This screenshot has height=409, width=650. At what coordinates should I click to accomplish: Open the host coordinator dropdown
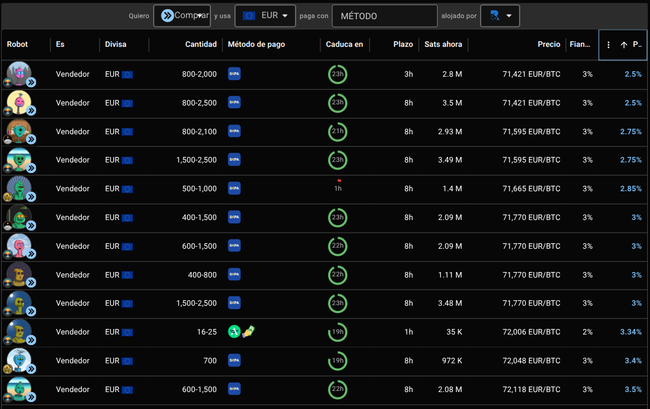point(500,16)
